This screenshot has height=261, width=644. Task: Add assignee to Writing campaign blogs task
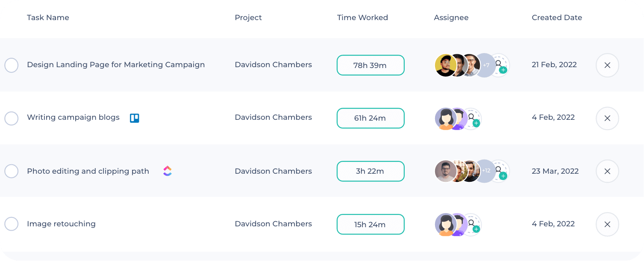(472, 119)
